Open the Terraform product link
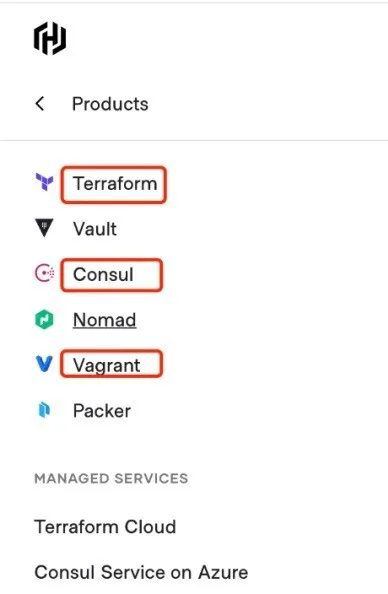The height and width of the screenshot is (594, 388). tap(115, 184)
